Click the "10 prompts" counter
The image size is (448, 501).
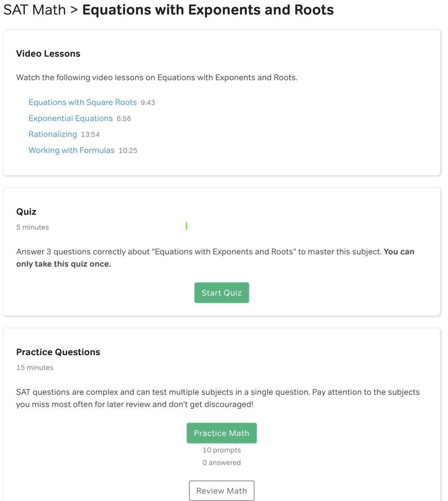[221, 450]
